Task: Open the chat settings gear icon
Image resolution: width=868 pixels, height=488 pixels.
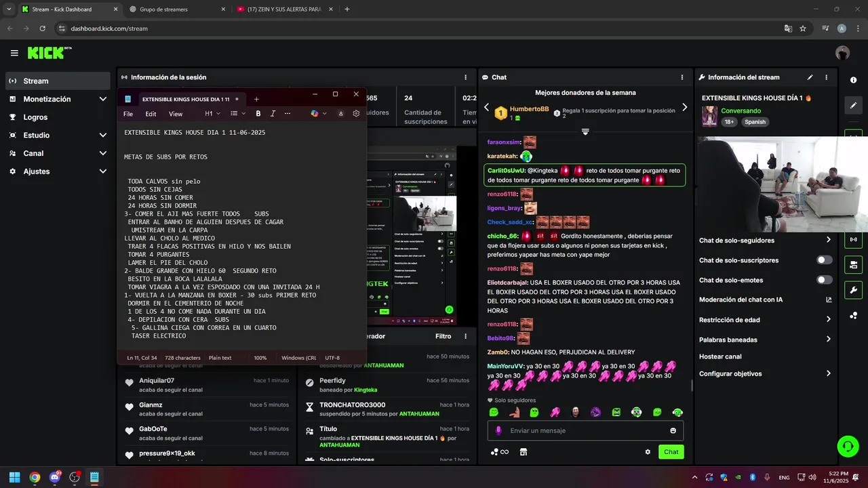Action: pyautogui.click(x=648, y=452)
